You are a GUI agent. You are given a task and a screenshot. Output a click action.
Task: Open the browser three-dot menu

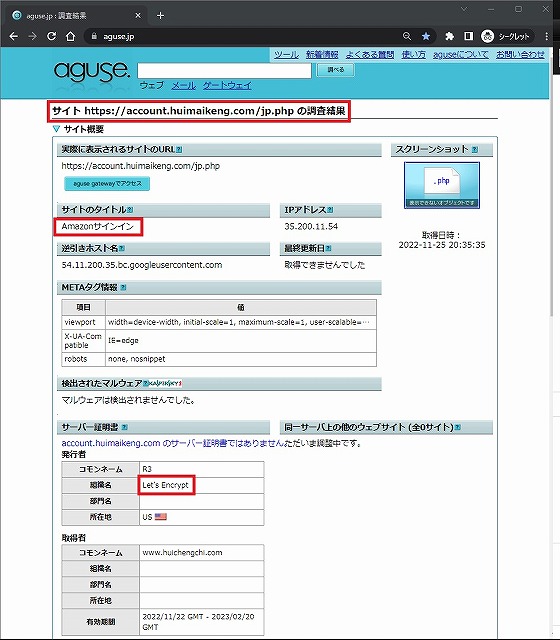coord(547,36)
